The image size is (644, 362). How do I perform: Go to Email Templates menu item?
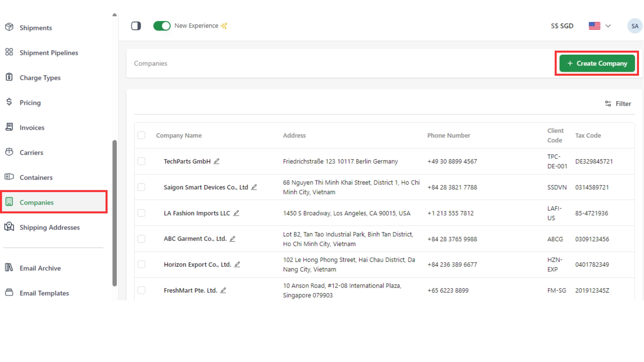pos(44,293)
